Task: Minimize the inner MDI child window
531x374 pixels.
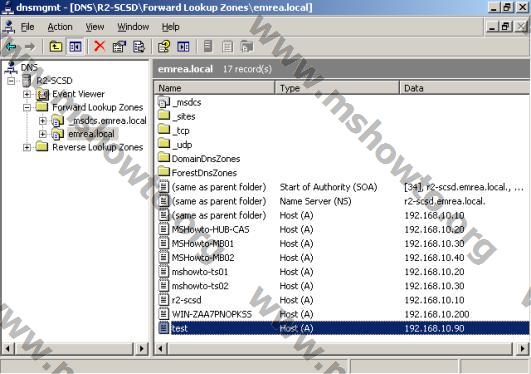Action: tap(492, 26)
